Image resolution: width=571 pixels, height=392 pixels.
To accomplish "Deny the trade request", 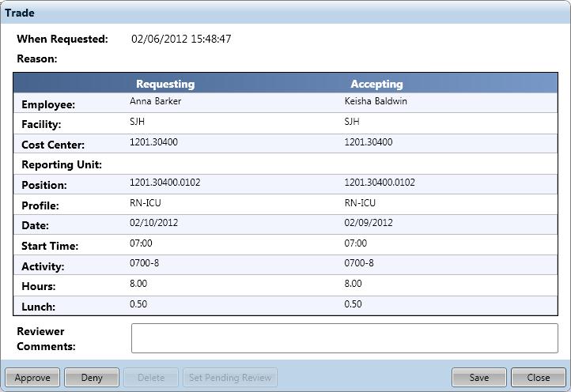I will tap(92, 378).
